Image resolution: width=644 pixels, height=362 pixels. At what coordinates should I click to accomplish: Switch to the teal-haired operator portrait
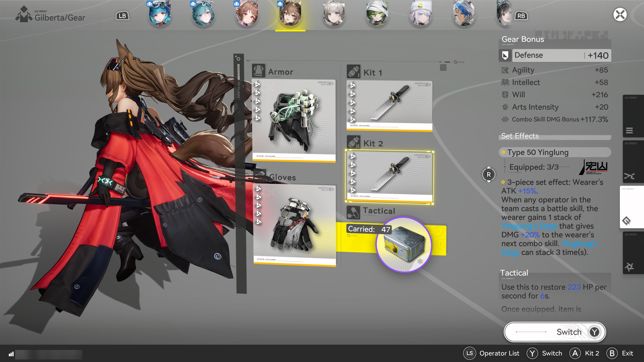click(x=203, y=15)
